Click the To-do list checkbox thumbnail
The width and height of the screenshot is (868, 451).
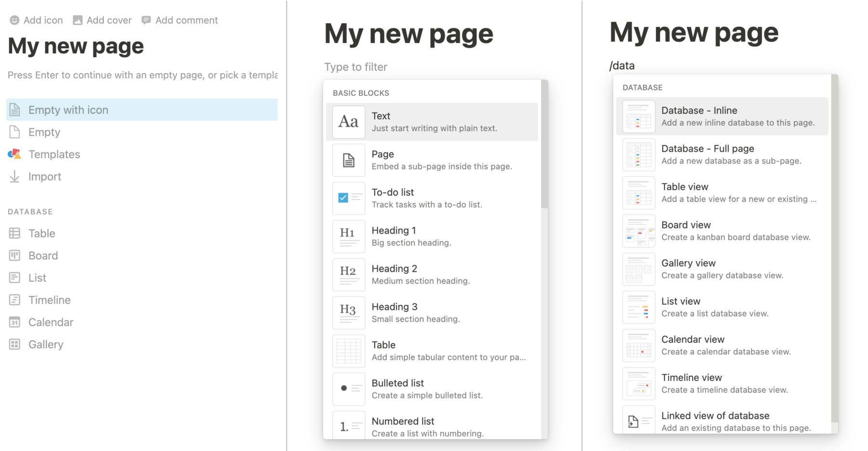(348, 198)
